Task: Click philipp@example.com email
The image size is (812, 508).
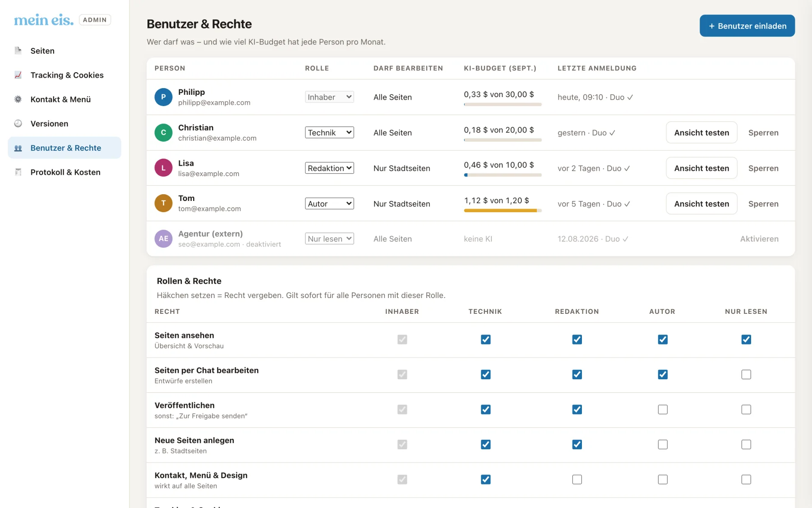Action: pyautogui.click(x=214, y=103)
